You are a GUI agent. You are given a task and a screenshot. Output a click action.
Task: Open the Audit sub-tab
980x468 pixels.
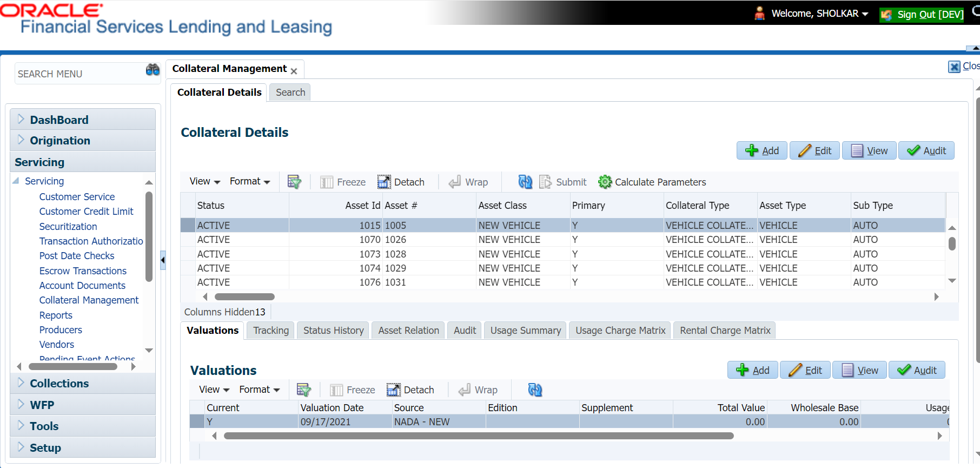(x=465, y=331)
